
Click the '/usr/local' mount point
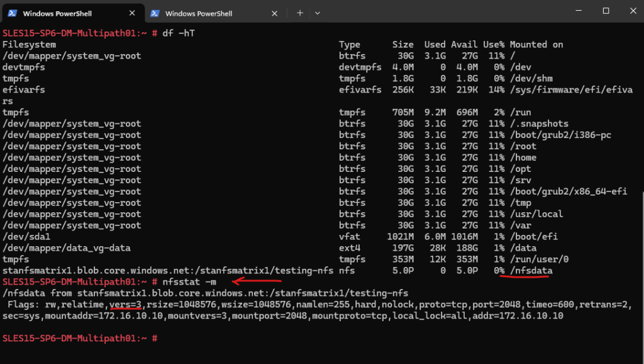click(x=536, y=214)
